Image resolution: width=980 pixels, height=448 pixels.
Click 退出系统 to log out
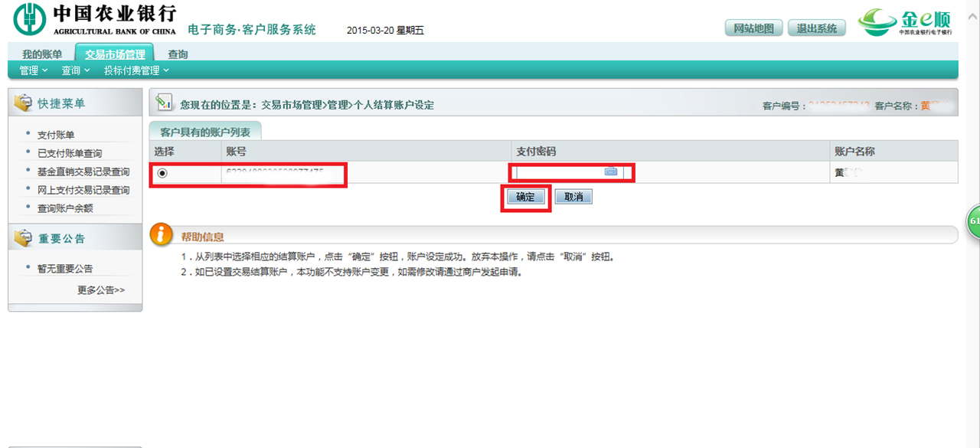816,28
